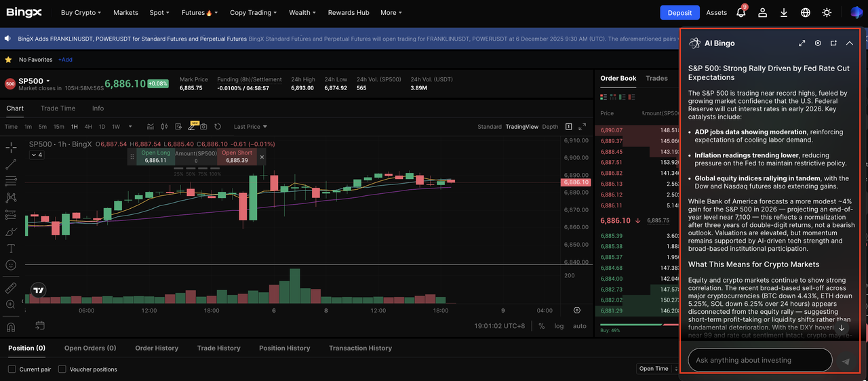
Task: Tick the Voucher positions checkbox
Action: point(62,369)
